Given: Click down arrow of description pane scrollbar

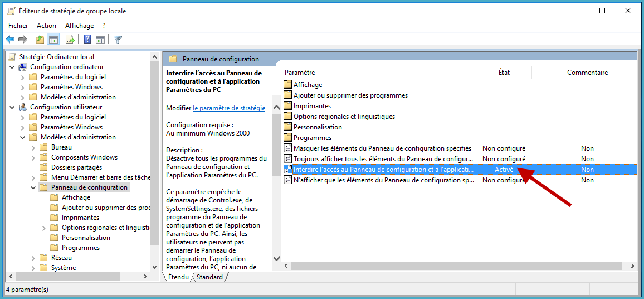Looking at the screenshot, I should pos(276,258).
